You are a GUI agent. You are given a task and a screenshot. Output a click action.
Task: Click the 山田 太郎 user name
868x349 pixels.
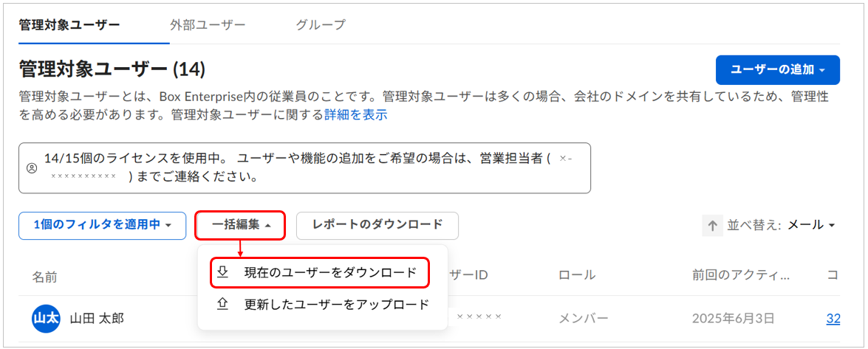click(x=97, y=319)
